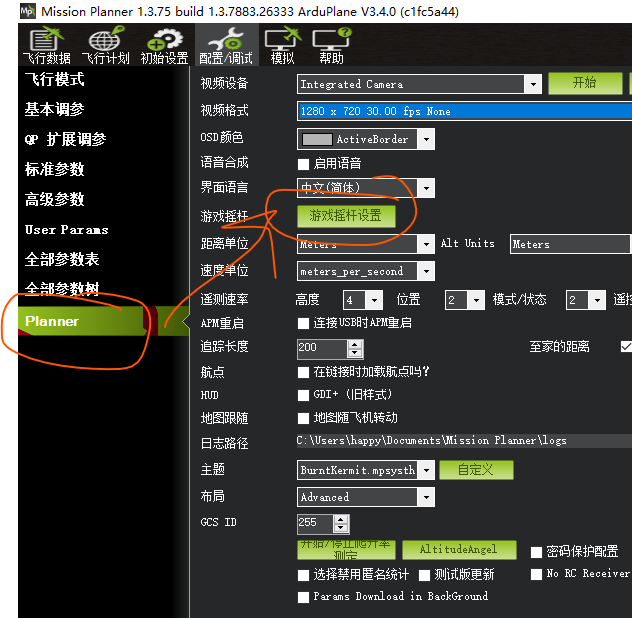This screenshot has width=632, height=618.
Task: Open the 飞行计划 flight plan globe icon
Action: (x=106, y=45)
